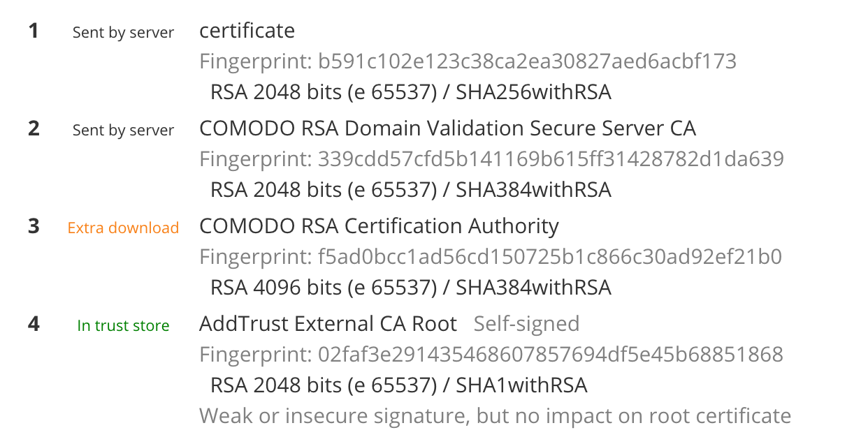The image size is (868, 444).
Task: Click the orange "Extra download" label
Action: tap(123, 228)
